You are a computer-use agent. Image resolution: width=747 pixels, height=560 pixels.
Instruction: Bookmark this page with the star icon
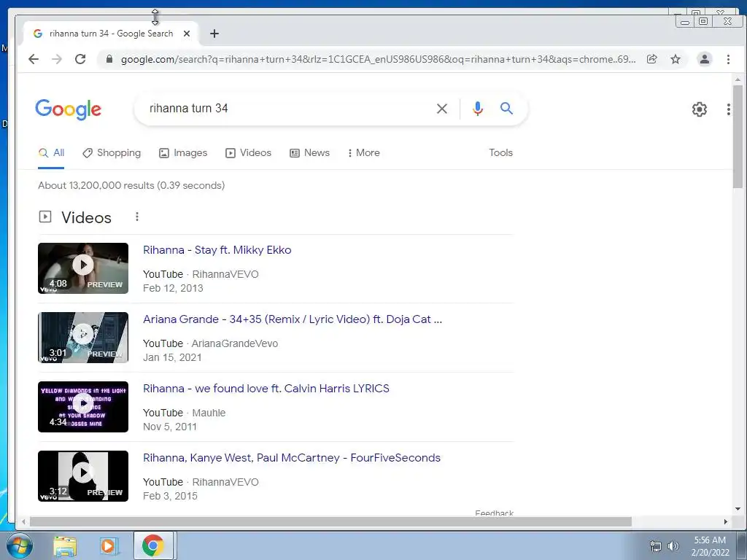click(x=676, y=59)
